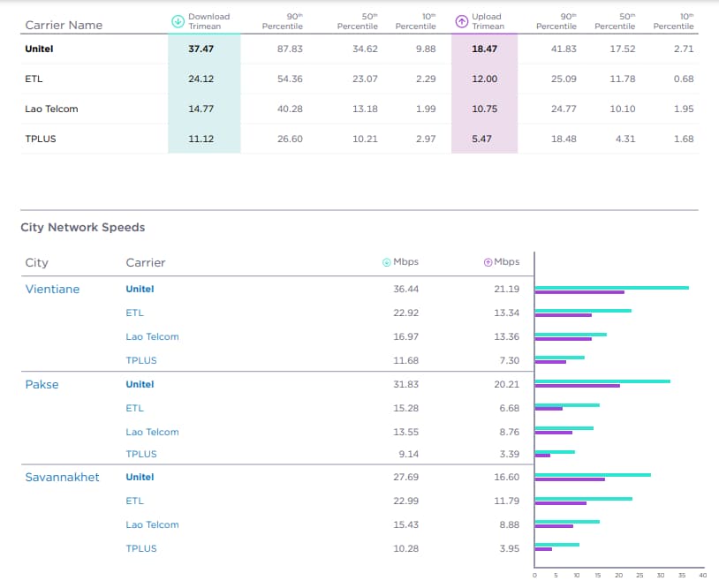Click Savannakhet Unitel purple upload bar
This screenshot has height=588, width=719.
pyautogui.click(x=570, y=479)
